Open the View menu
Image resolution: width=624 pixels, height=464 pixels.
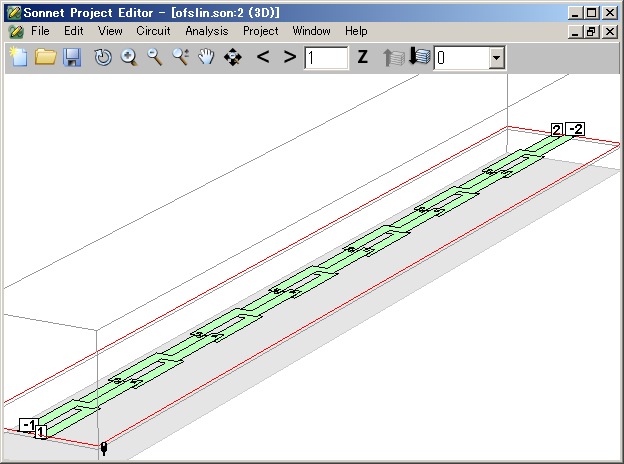pos(110,31)
